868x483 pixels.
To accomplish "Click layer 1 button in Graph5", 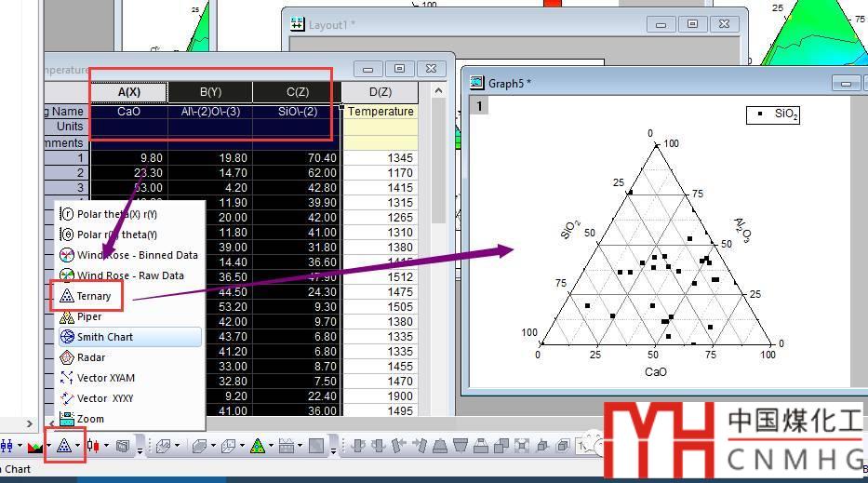I will [480, 106].
